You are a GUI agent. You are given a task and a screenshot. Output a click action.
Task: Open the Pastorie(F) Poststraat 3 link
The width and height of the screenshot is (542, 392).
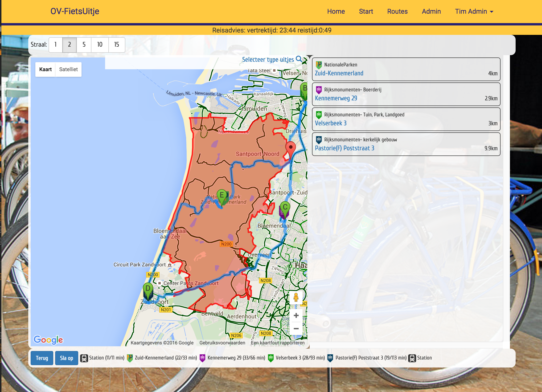[344, 148]
